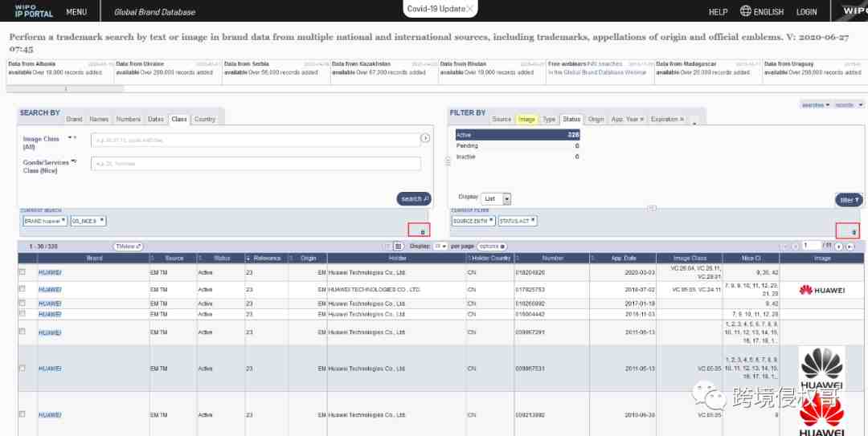Screen dimensions: 868x436
Task: Open the Goods/Services Class operator dropdown
Action: pyautogui.click(x=74, y=161)
